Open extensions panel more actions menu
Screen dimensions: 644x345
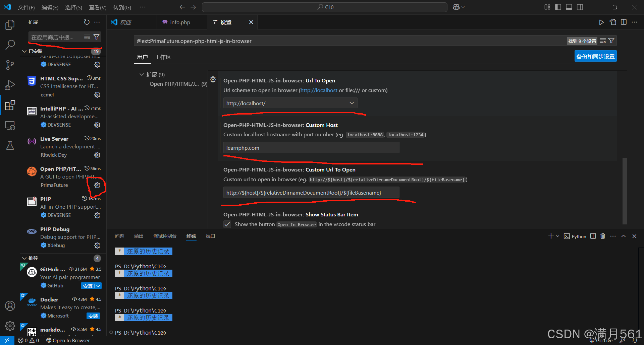coord(97,22)
